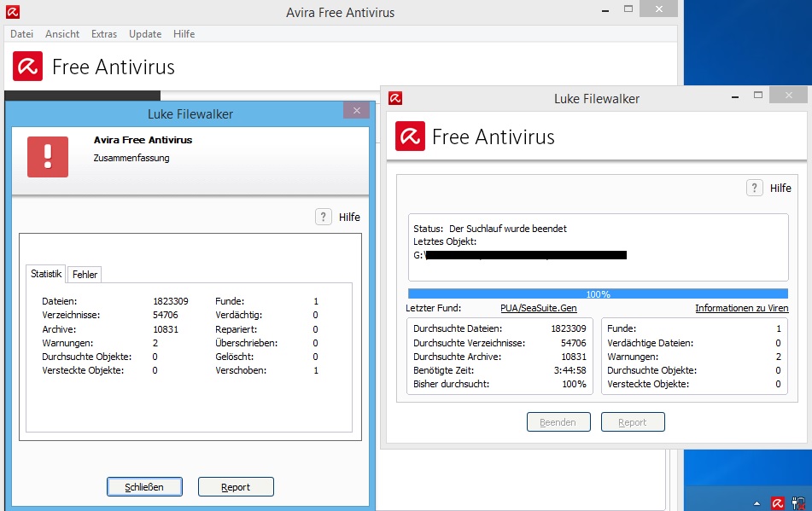Open the Avira tray icon in the taskbar

point(777,502)
